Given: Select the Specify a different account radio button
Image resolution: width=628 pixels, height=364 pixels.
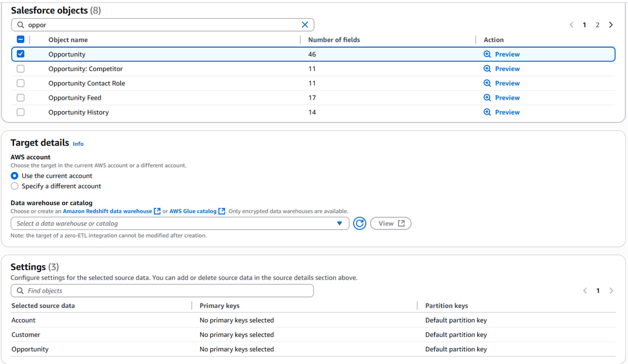Looking at the screenshot, I should coord(14,186).
